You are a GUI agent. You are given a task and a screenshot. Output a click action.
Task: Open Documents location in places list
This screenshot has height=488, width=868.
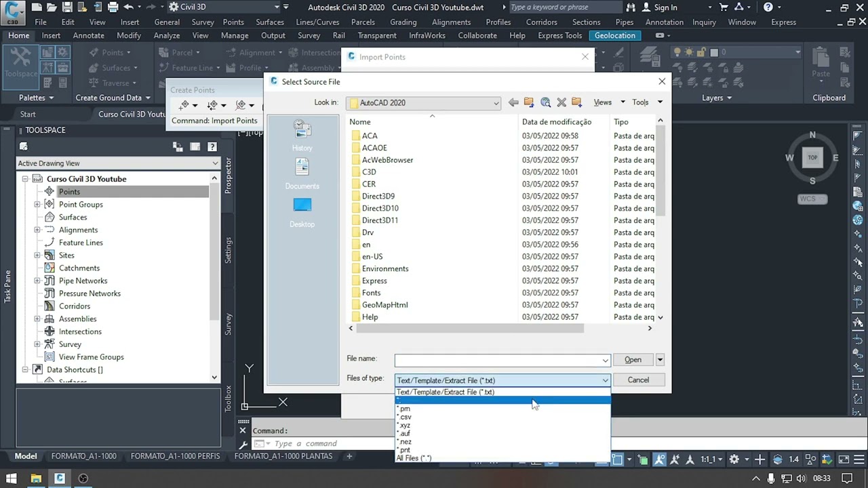(302, 173)
